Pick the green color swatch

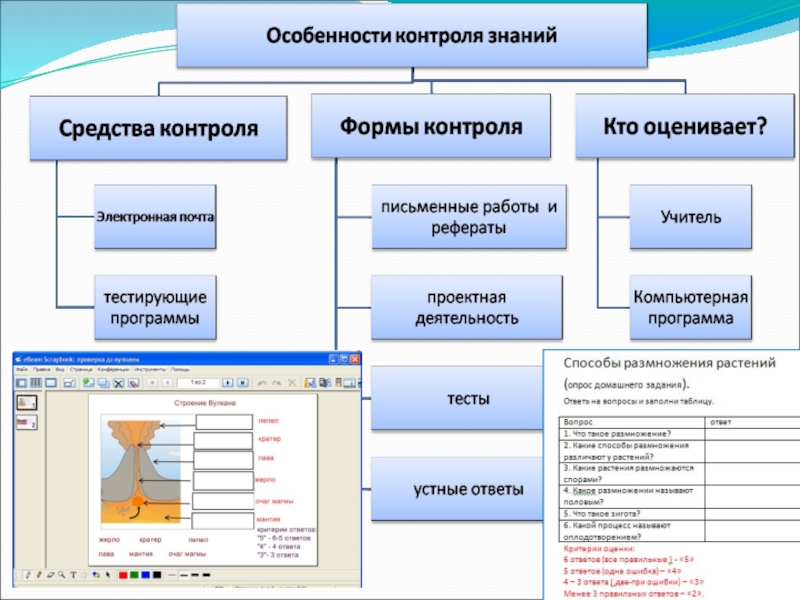coord(134,575)
